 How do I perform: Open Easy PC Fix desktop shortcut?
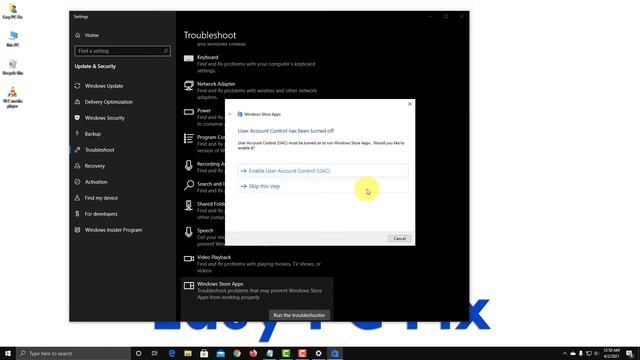13,11
